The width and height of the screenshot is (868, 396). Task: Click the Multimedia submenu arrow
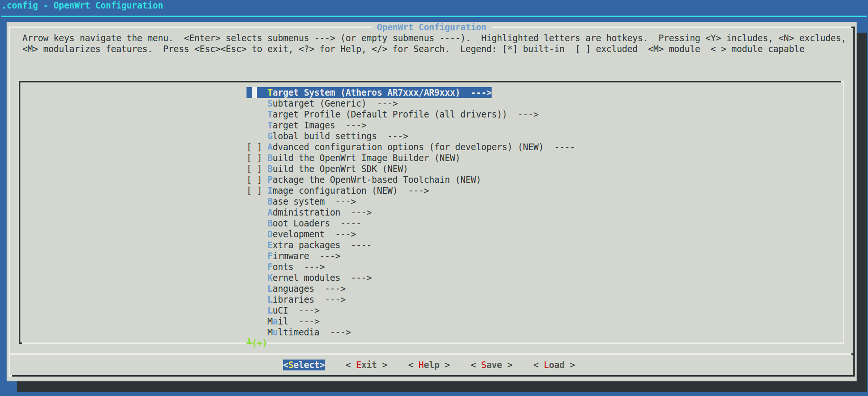(x=340, y=333)
